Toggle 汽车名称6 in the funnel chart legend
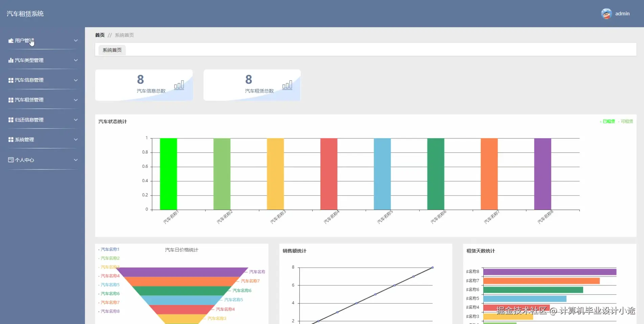Screen dimensions: 644x324 [109, 293]
